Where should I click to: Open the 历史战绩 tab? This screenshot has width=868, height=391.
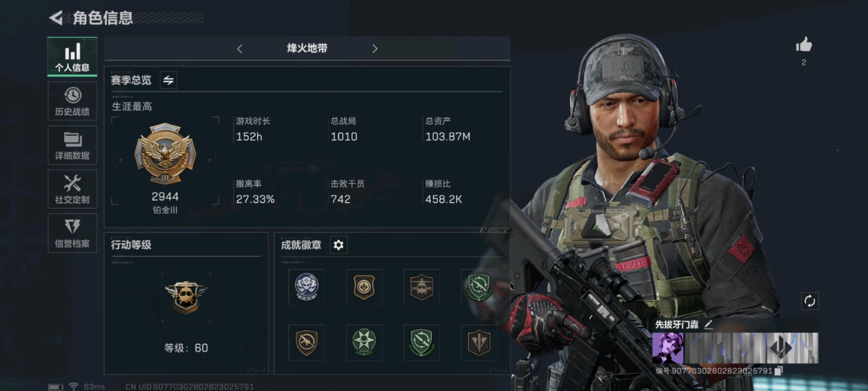click(72, 102)
